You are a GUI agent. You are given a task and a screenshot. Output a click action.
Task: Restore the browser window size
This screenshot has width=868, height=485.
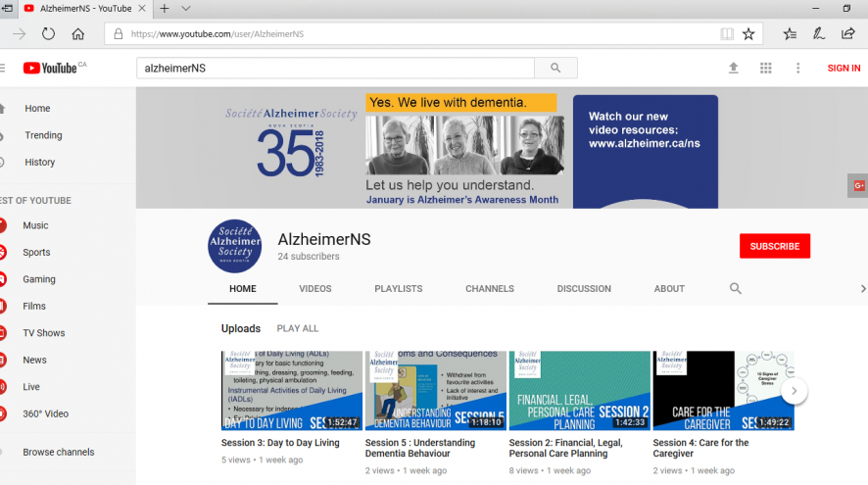(x=846, y=8)
